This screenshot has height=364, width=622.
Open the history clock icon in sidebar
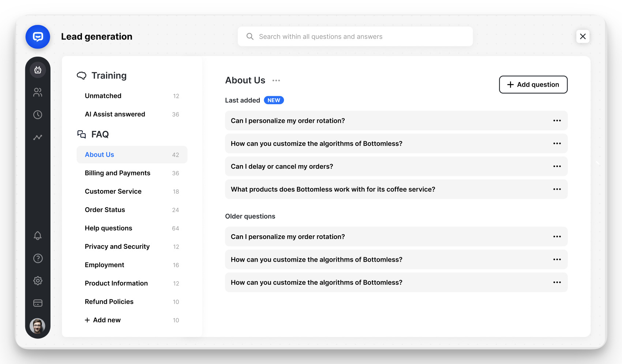pos(38,115)
